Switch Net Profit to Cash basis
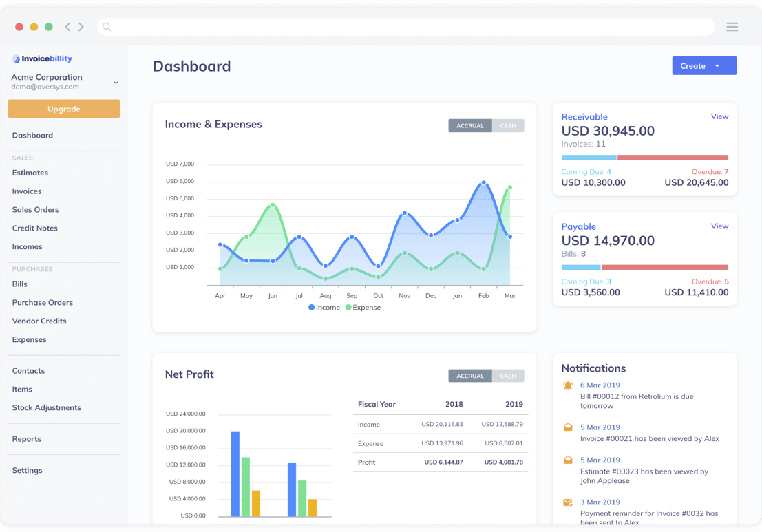This screenshot has height=532, width=762. click(508, 376)
